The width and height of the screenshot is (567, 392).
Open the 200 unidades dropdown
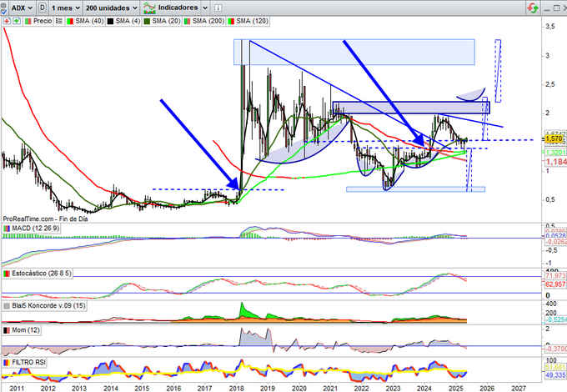click(112, 8)
